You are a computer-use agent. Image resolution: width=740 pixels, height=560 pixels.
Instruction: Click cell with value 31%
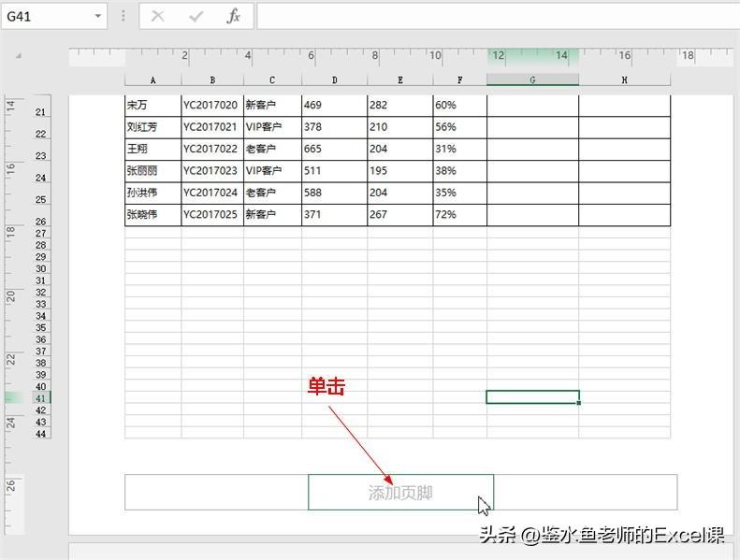point(459,149)
